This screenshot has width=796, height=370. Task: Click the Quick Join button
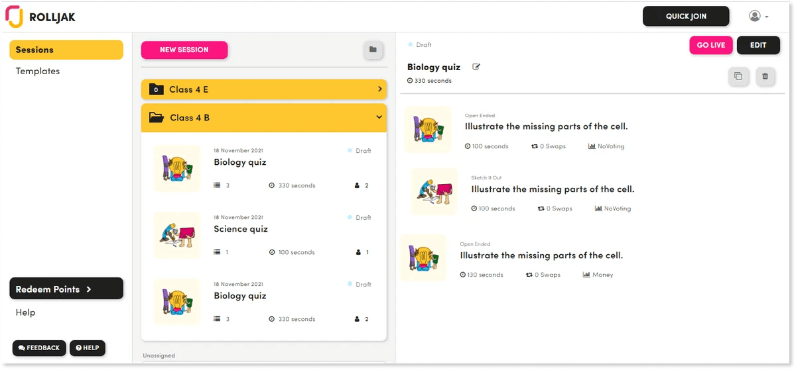(x=686, y=16)
